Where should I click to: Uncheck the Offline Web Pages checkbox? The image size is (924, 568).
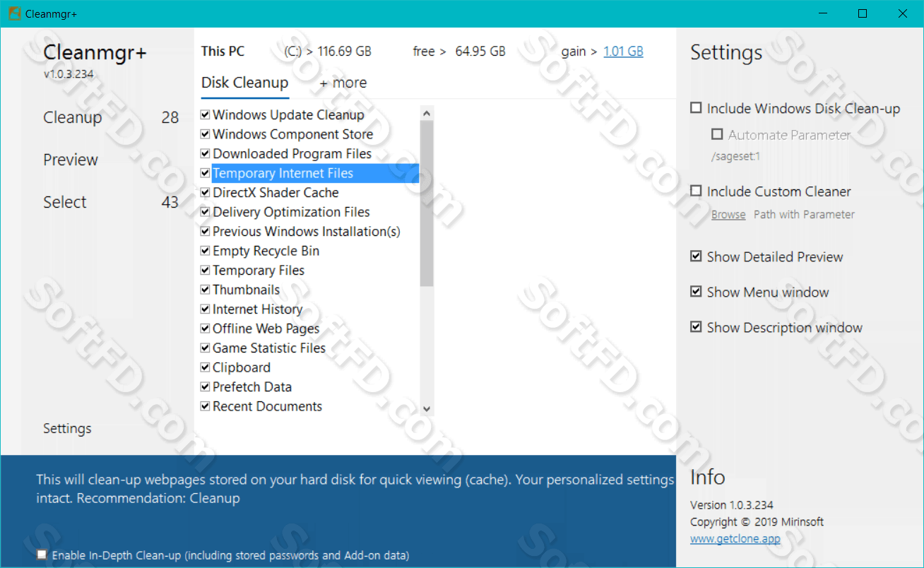(206, 328)
